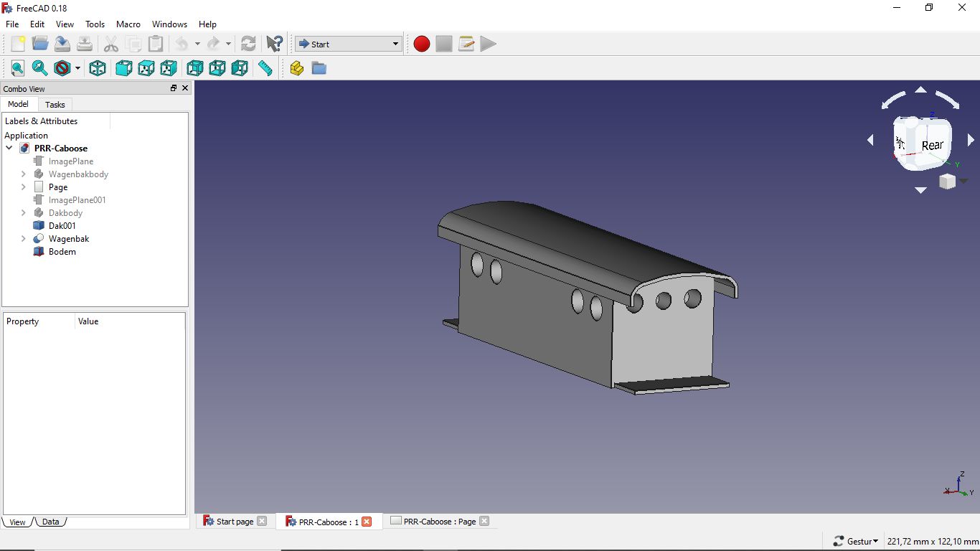Collapse the PRR-Caboose document node
The image size is (980, 551).
[9, 149]
